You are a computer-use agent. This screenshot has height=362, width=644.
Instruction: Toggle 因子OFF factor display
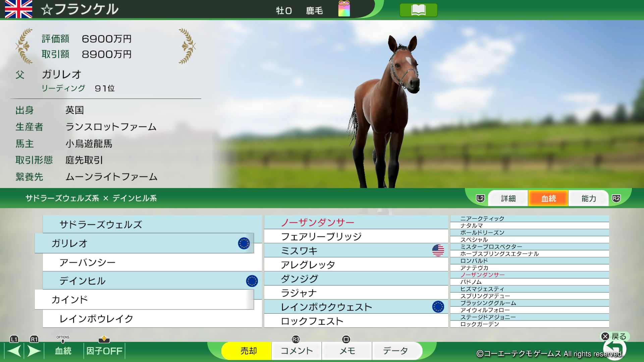click(104, 351)
